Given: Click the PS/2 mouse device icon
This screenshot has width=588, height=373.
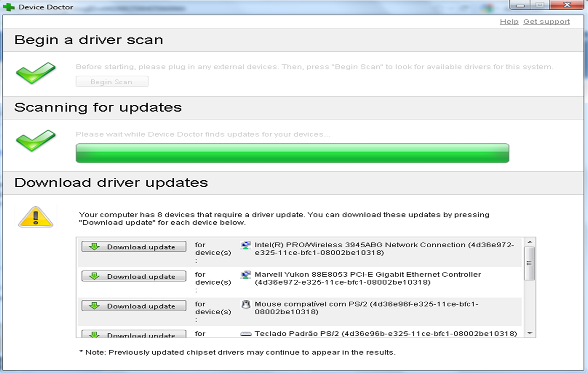Looking at the screenshot, I should click(x=246, y=304).
